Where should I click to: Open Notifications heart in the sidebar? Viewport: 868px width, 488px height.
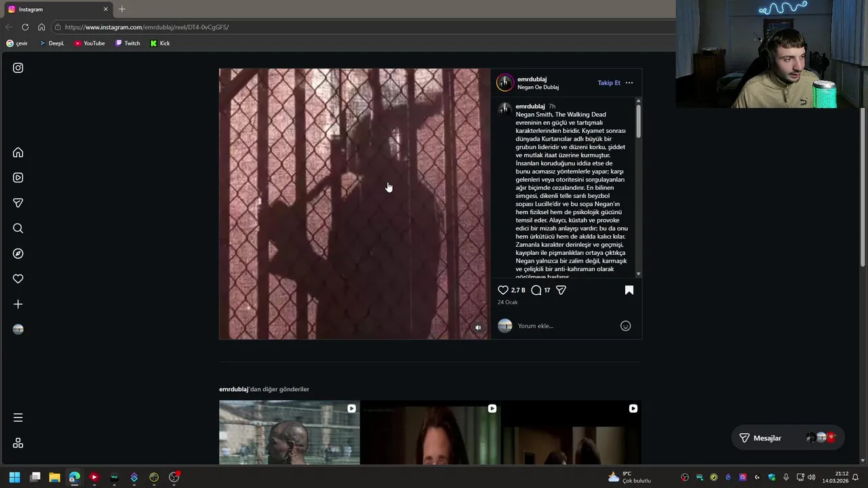coord(18,279)
